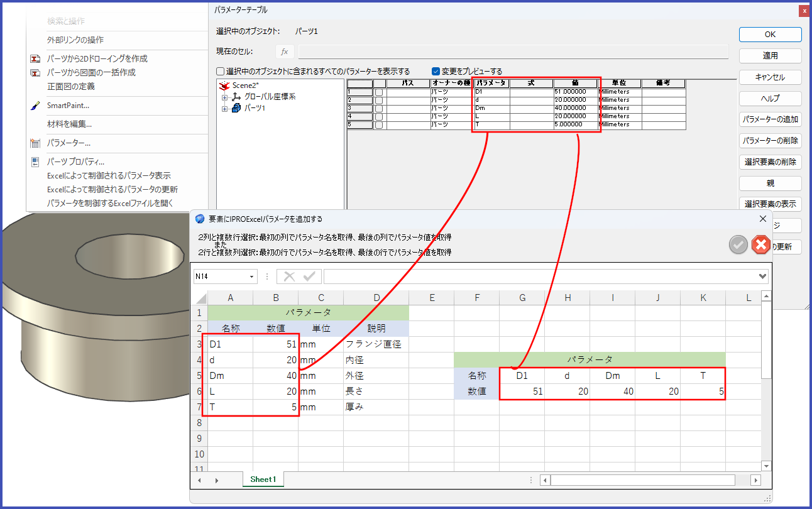Click the パーツから2Dドローイングを作成 icon
Viewport: 812px width, 509px height.
tap(35, 58)
